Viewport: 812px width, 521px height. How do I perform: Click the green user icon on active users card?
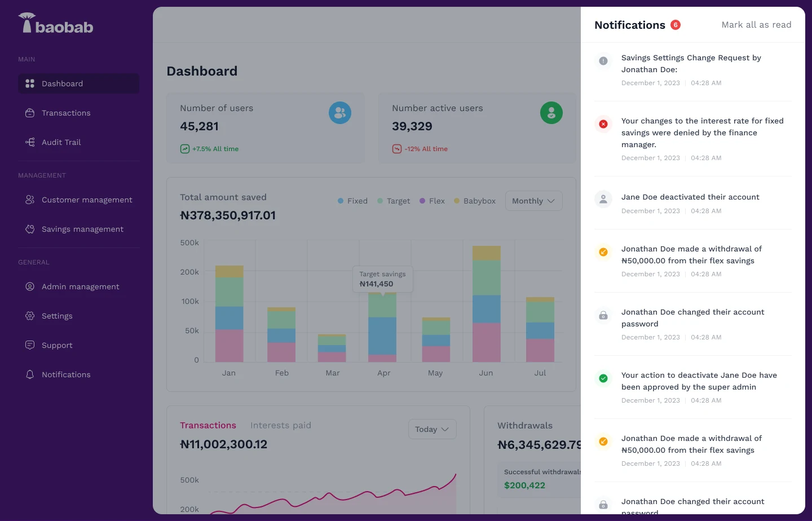[551, 113]
